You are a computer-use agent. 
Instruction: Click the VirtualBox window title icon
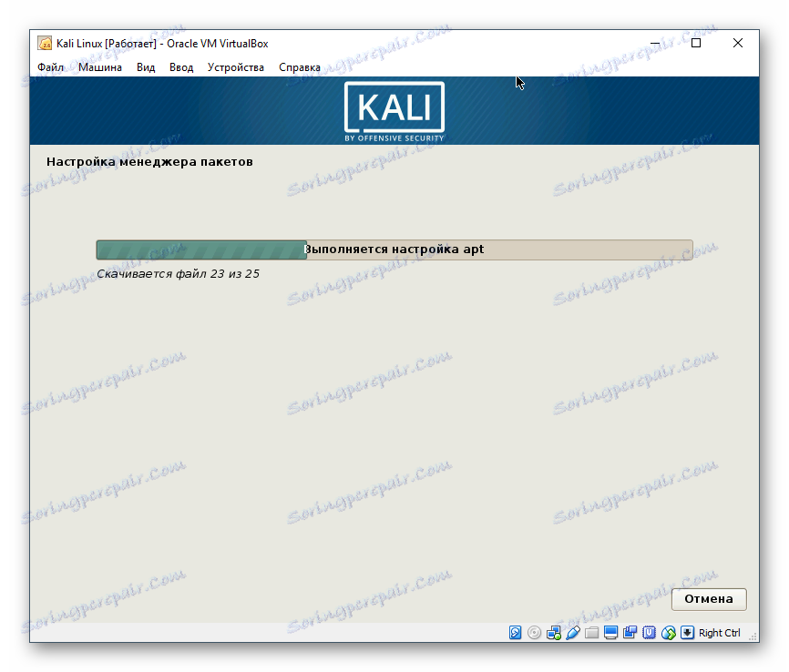click(45, 44)
